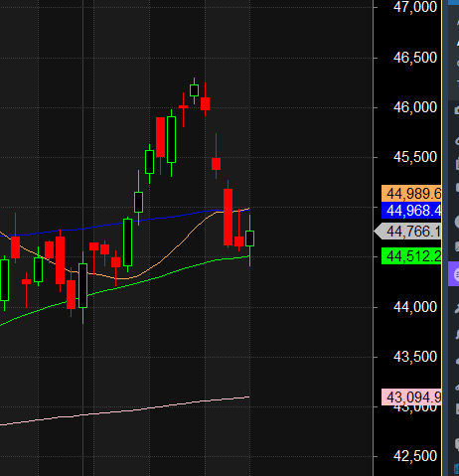Click the latest green candle at chart's right end

(x=249, y=238)
